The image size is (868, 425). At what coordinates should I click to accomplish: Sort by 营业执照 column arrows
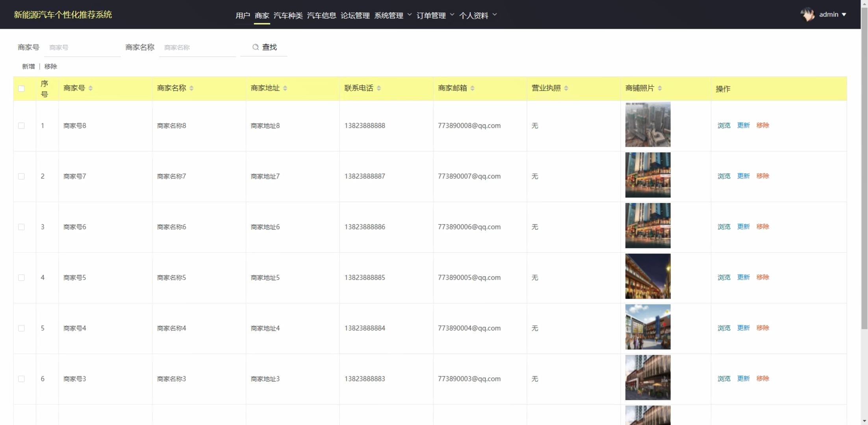[x=566, y=88]
